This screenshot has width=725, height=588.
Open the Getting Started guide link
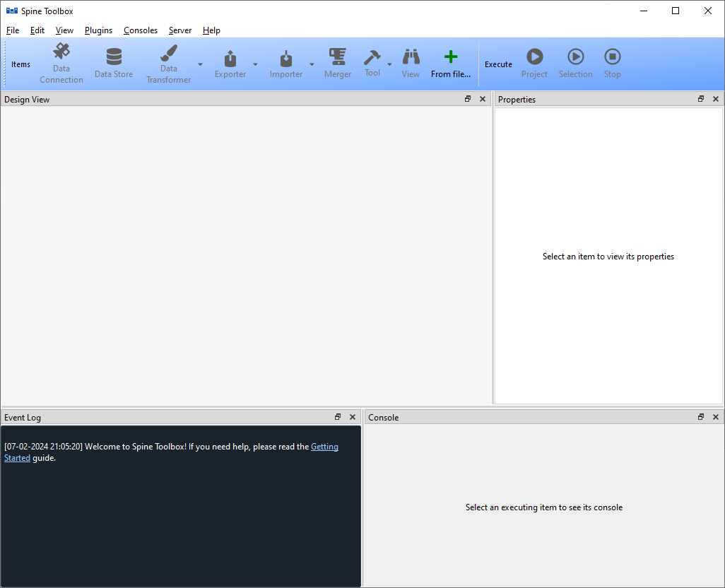[324, 447]
